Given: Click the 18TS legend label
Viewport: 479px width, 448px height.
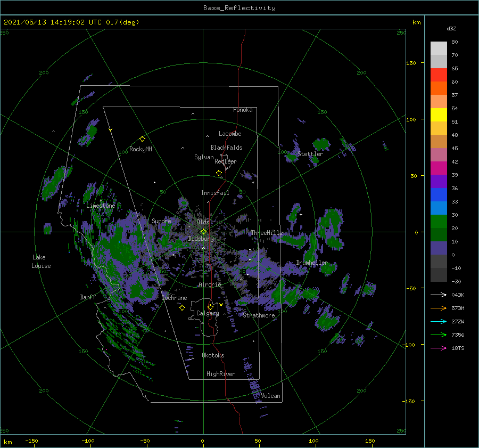Looking at the screenshot, I should (458, 348).
